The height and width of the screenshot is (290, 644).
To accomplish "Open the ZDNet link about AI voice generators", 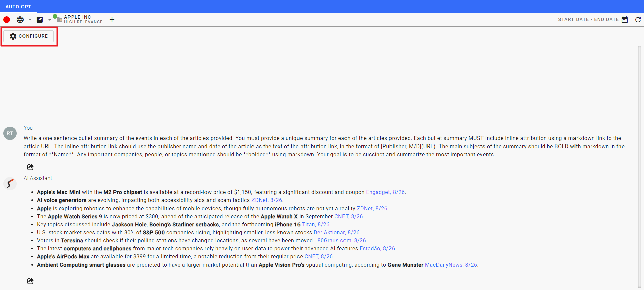I will coord(267,200).
